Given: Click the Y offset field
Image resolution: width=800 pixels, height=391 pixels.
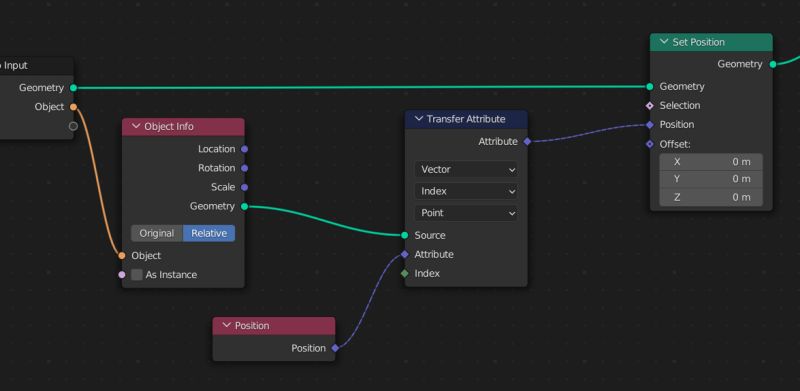Looking at the screenshot, I should coord(711,179).
